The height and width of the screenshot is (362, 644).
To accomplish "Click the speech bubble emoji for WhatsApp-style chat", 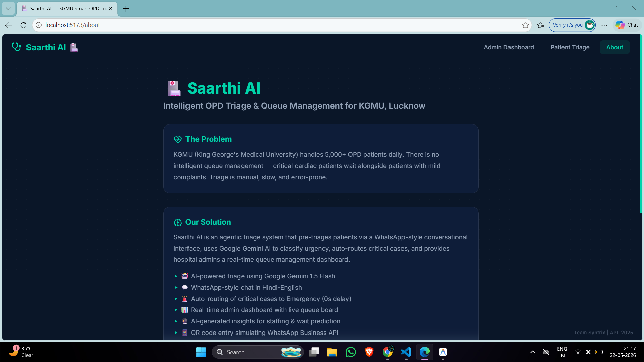I will pyautogui.click(x=184, y=287).
